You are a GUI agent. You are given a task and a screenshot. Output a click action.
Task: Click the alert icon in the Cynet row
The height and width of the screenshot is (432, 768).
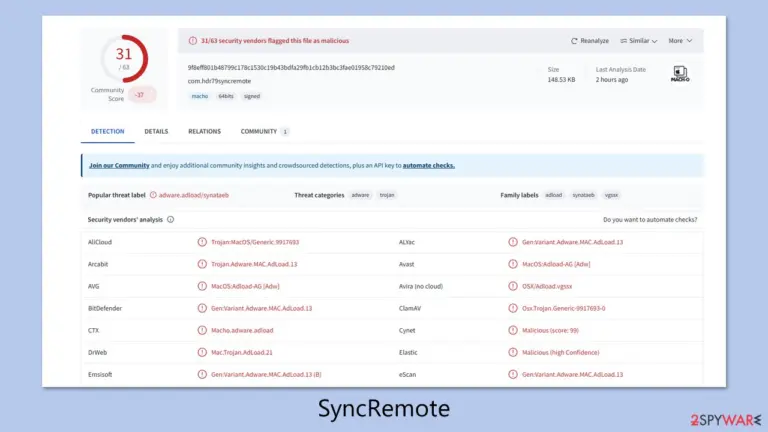click(x=513, y=330)
